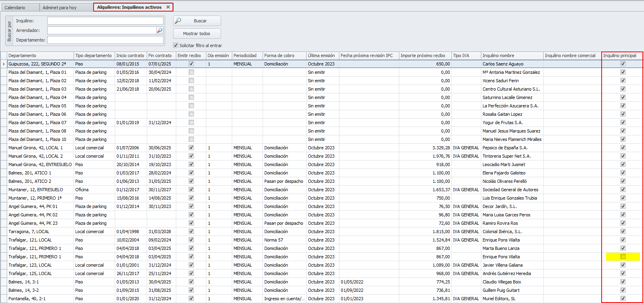This screenshot has width=644, height=303.
Task: Sort by the Departamento column header
Action: [40, 55]
